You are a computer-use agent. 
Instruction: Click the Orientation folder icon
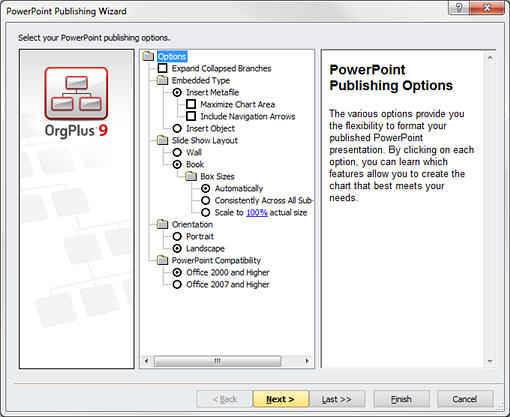[163, 224]
